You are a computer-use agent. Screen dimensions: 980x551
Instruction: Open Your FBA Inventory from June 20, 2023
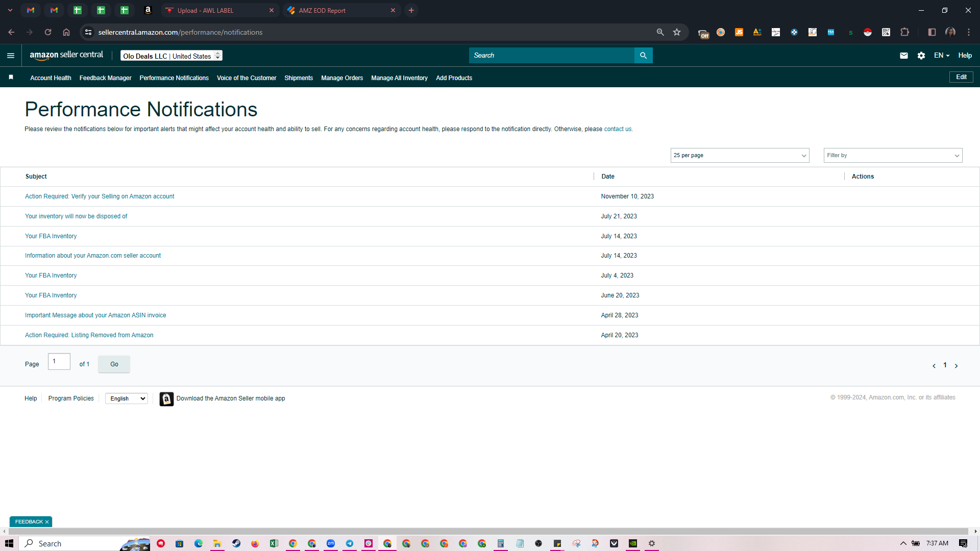point(51,295)
